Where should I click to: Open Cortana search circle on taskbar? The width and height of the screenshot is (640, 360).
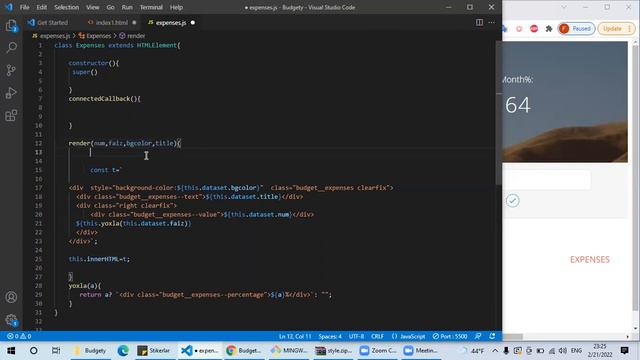coord(33,351)
